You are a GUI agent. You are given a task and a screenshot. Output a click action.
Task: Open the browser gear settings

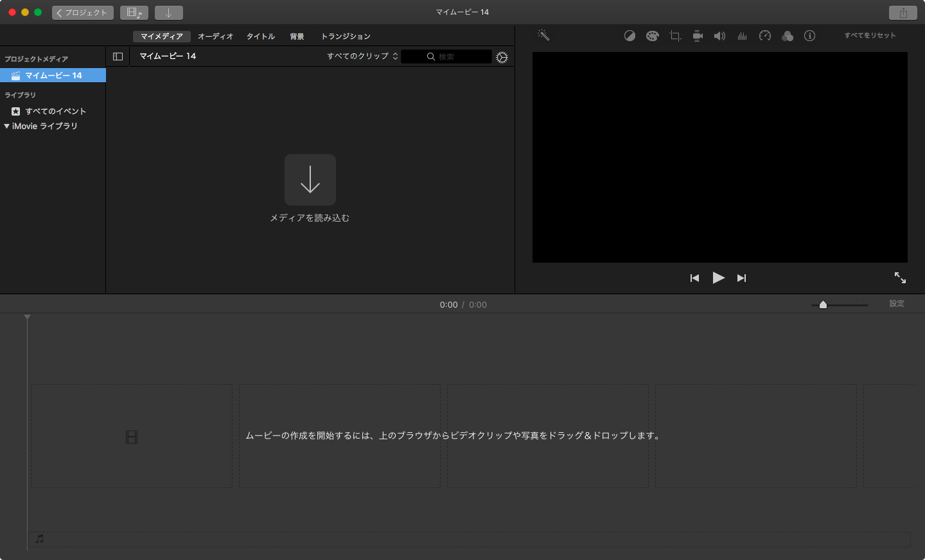tap(502, 57)
